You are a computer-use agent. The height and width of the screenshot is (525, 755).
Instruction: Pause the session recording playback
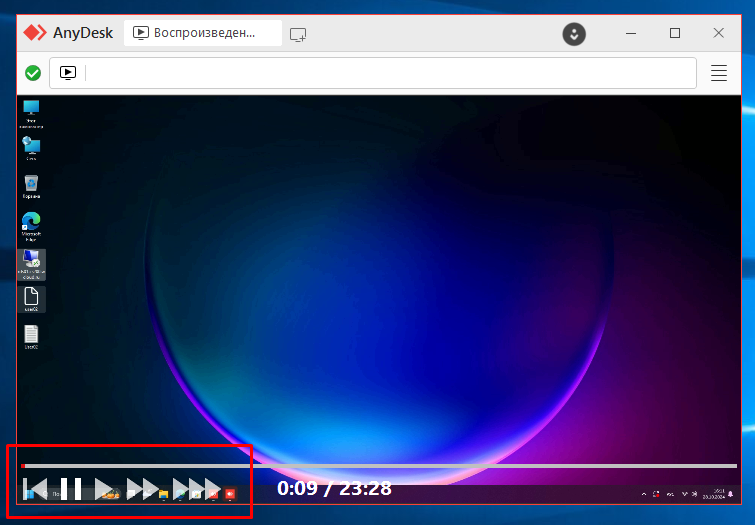pyautogui.click(x=71, y=490)
